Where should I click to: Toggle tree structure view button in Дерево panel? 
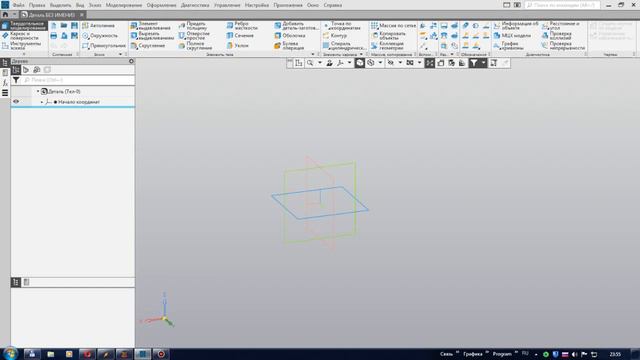click(x=16, y=70)
